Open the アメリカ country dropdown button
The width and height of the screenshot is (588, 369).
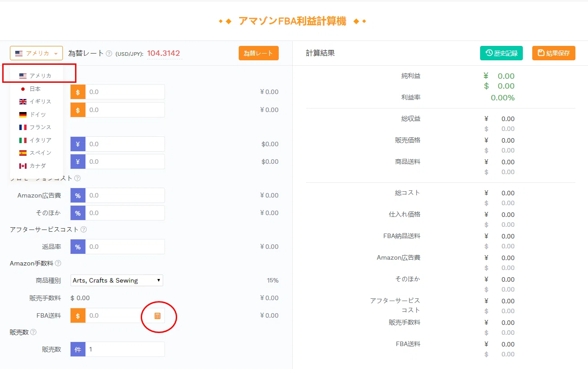pyautogui.click(x=36, y=53)
